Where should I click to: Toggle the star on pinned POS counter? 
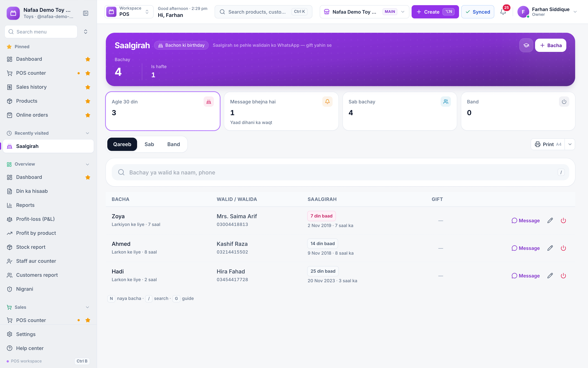pos(88,73)
